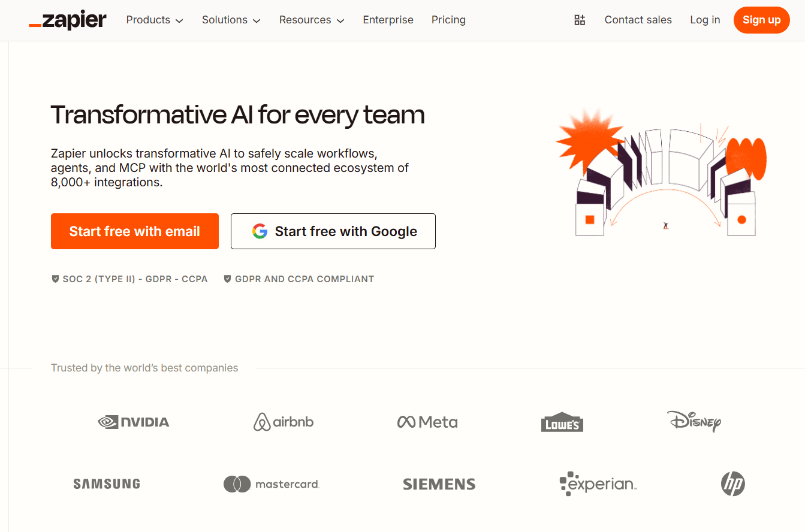Click the Airbnb logo
The height and width of the screenshot is (532, 805).
pos(284,422)
